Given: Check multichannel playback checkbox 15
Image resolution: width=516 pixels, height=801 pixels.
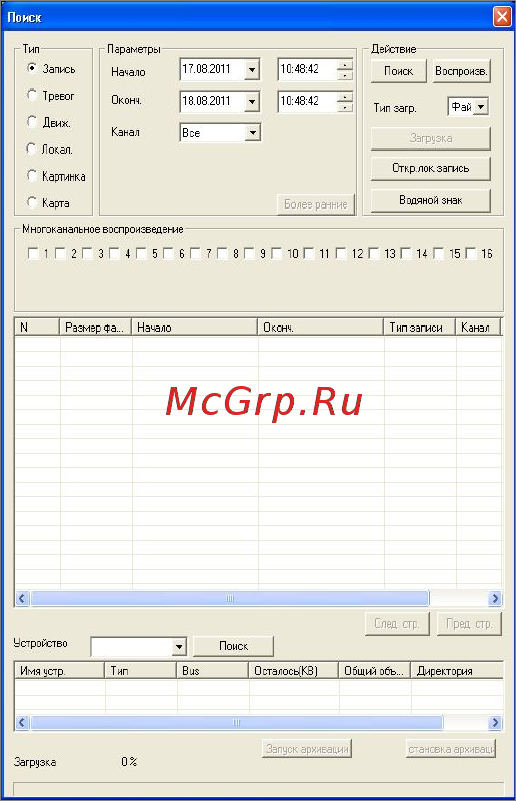Looking at the screenshot, I should pyautogui.click(x=438, y=253).
